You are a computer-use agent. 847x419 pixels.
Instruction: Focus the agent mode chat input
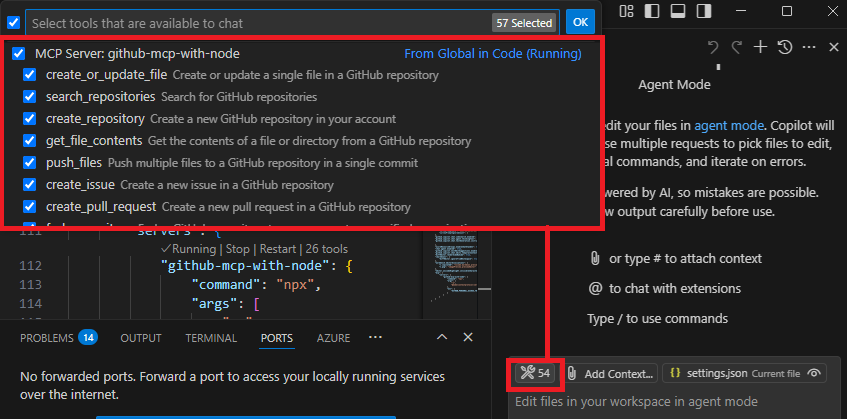675,402
